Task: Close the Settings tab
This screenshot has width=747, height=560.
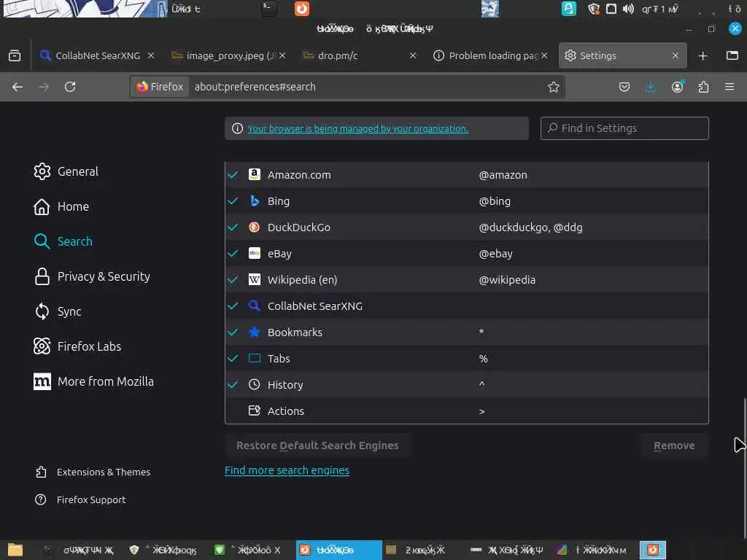Action: (675, 55)
